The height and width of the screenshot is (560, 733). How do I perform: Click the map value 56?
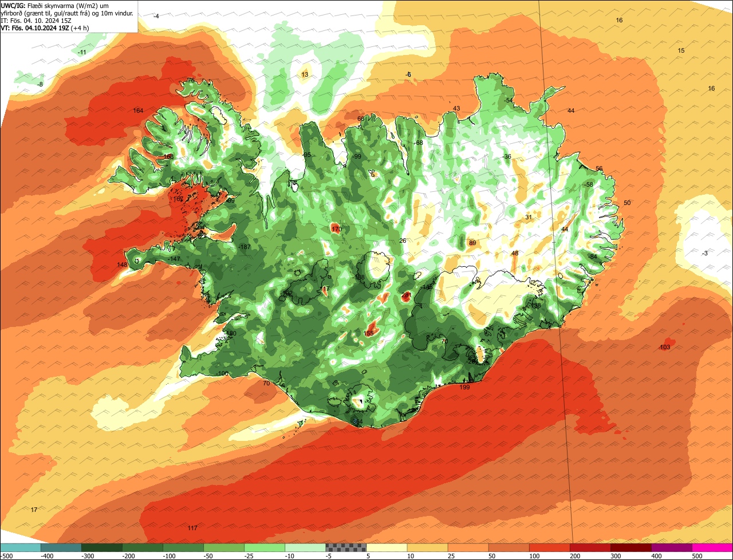[x=599, y=169]
